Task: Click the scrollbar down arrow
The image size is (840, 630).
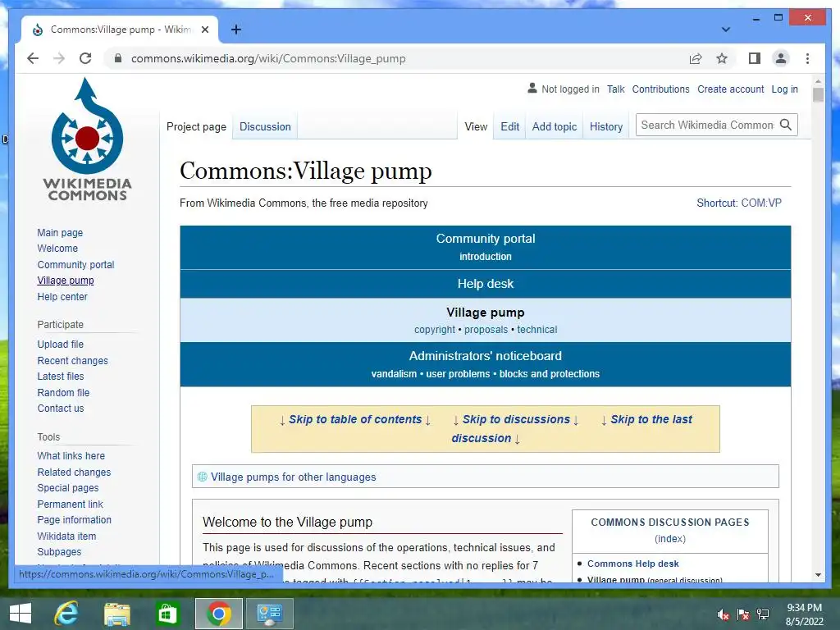Action: (818, 575)
